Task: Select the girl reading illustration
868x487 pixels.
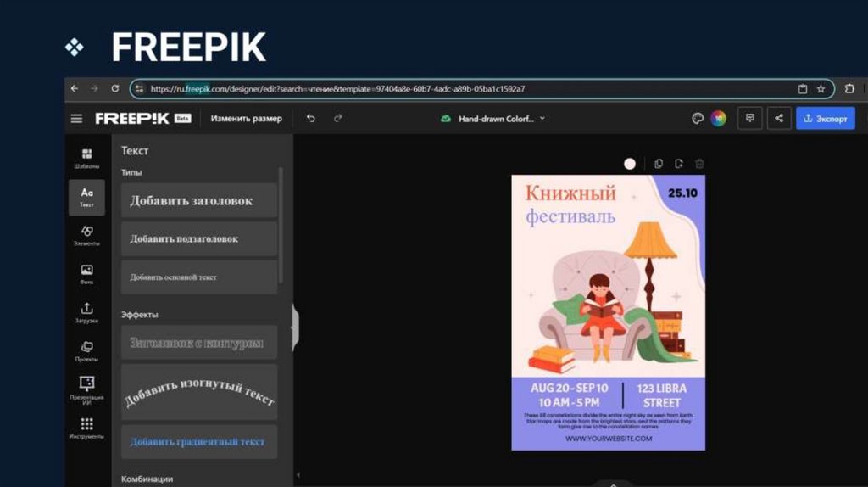Action: click(603, 317)
